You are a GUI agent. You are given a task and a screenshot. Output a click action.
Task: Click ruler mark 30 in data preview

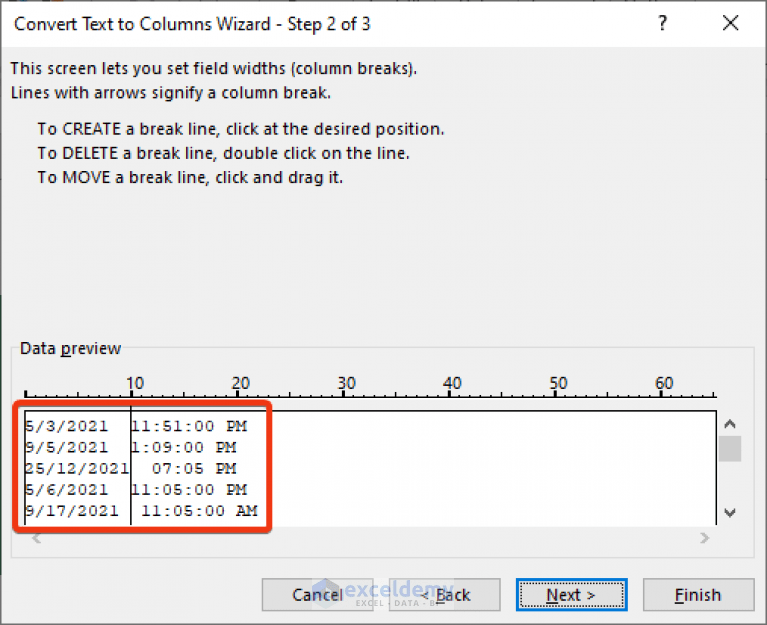(346, 383)
